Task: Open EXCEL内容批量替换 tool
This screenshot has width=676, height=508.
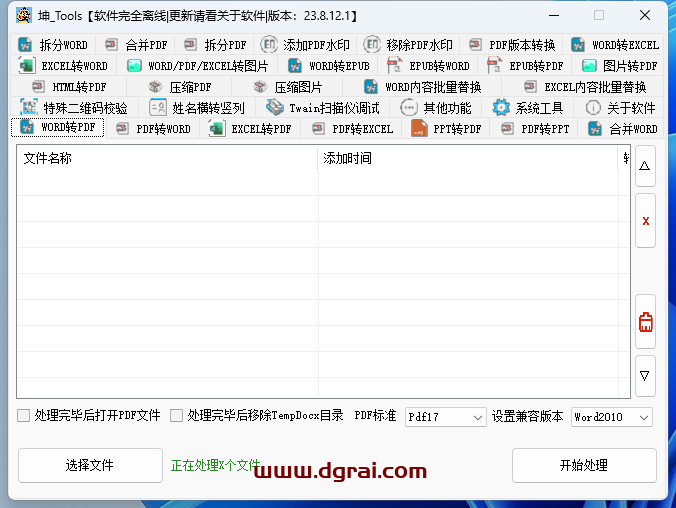Action: coord(583,87)
